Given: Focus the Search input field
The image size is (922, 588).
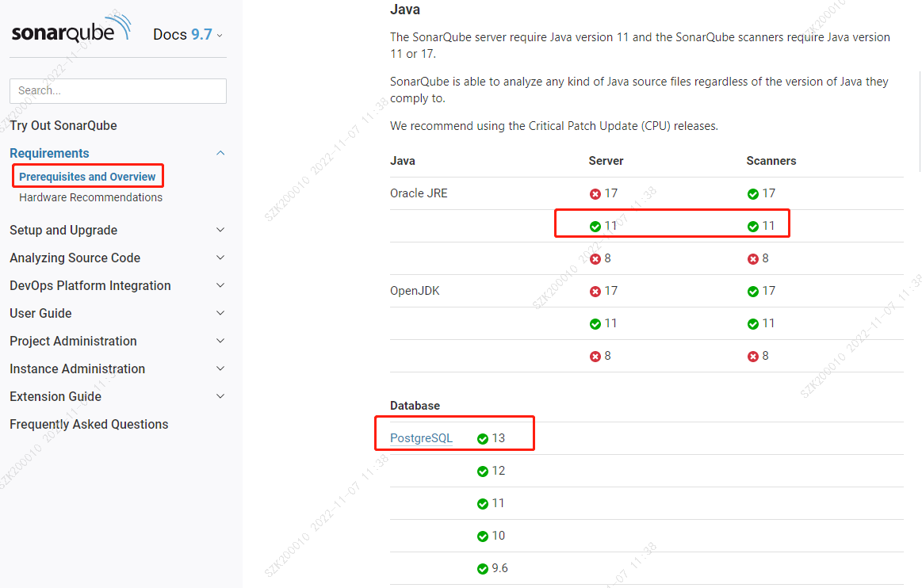Looking at the screenshot, I should (117, 90).
